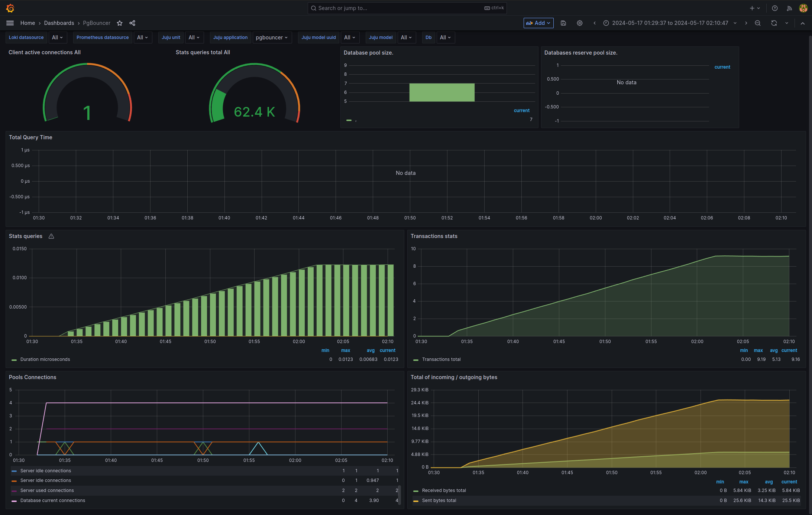The width and height of the screenshot is (812, 515).
Task: Expand the Juju application pgbouncer dropdown
Action: pos(272,38)
